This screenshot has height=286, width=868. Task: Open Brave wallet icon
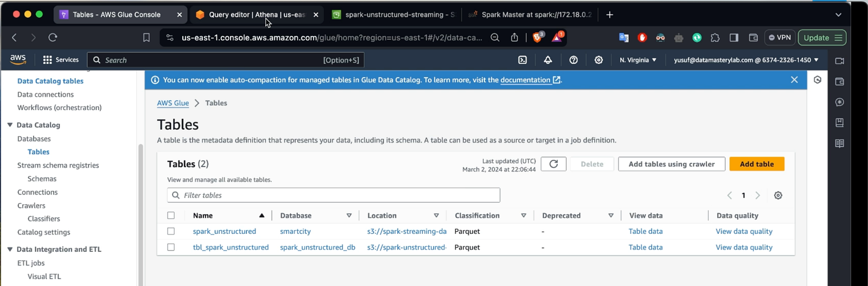pyautogui.click(x=753, y=37)
